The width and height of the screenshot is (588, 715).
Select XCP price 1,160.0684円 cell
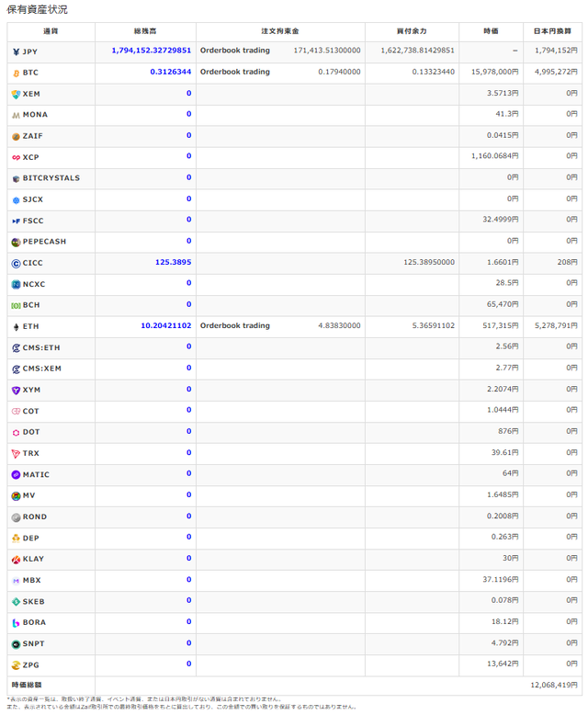494,156
